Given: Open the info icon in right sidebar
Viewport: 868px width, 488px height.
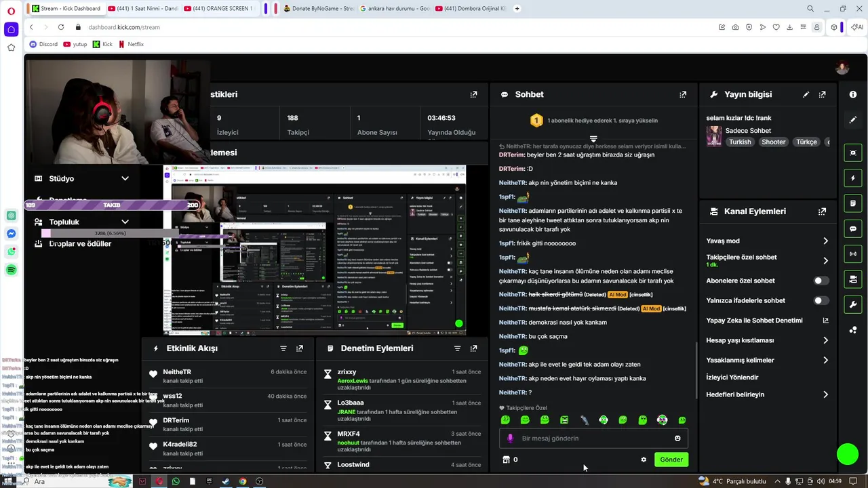Looking at the screenshot, I should tap(853, 95).
